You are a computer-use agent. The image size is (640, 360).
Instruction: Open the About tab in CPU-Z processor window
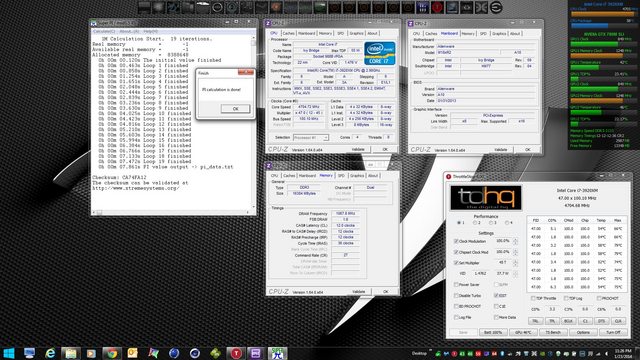tap(372, 33)
